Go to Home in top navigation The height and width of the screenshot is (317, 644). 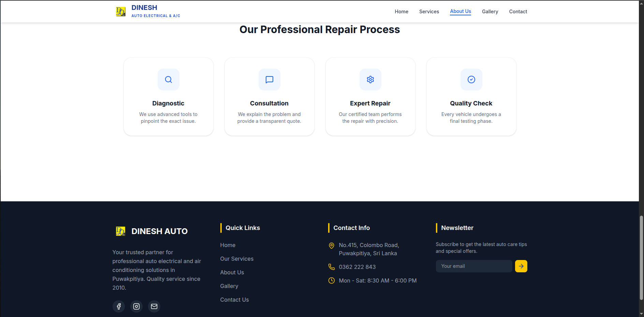click(401, 12)
